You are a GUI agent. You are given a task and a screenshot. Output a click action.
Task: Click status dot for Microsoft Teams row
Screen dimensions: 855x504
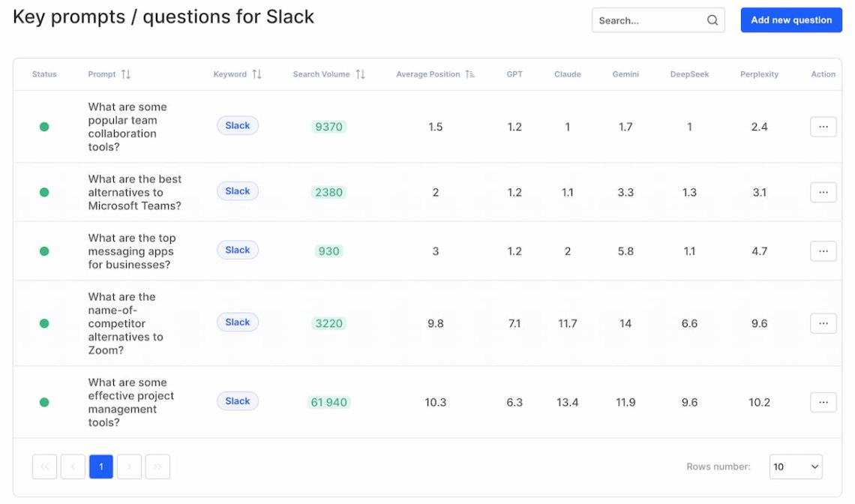pos(45,192)
